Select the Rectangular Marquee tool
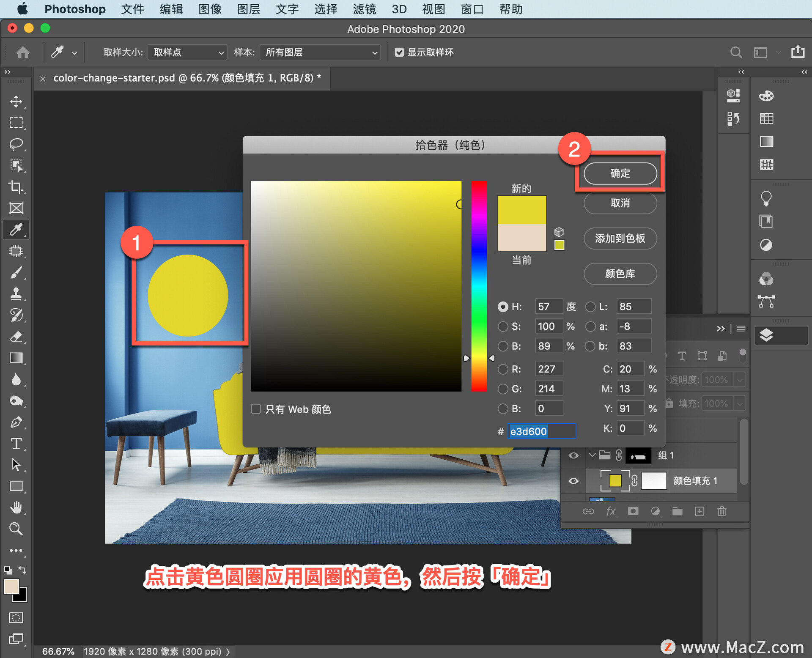Image resolution: width=812 pixels, height=658 pixels. coord(16,123)
